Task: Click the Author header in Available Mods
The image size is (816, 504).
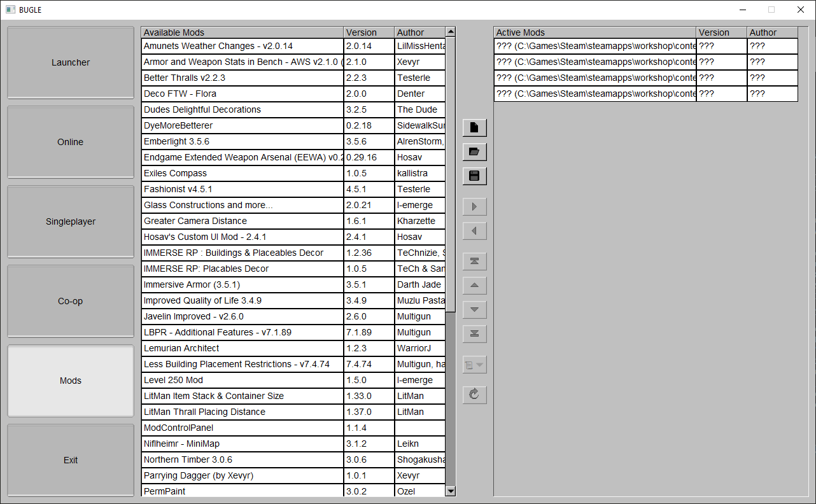Action: click(420, 32)
